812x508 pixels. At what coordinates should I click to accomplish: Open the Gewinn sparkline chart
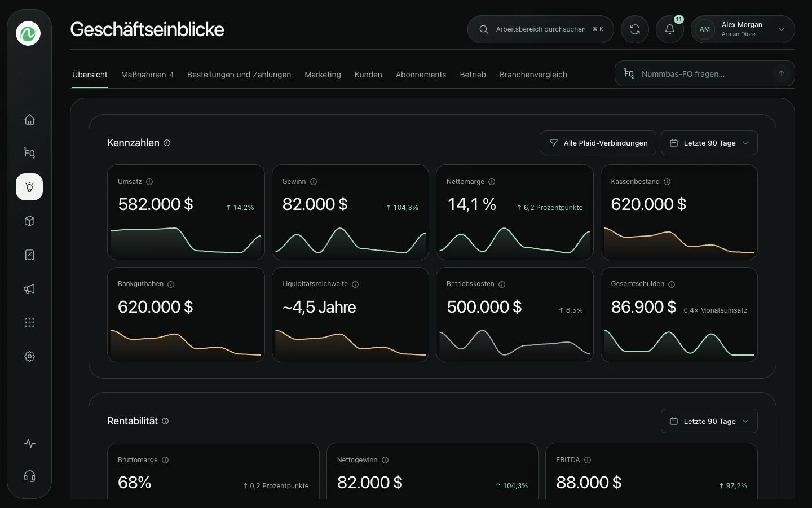click(350, 241)
